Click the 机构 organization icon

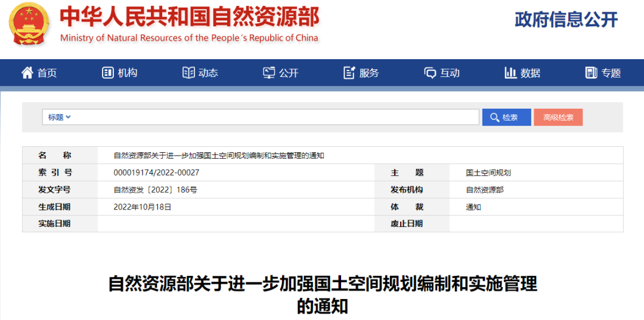(108, 73)
